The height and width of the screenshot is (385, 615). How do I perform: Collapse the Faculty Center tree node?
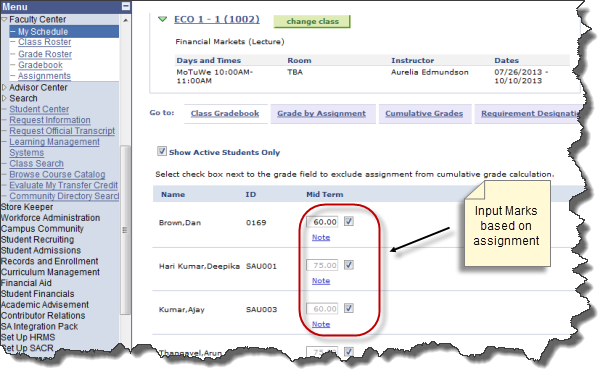[4, 19]
